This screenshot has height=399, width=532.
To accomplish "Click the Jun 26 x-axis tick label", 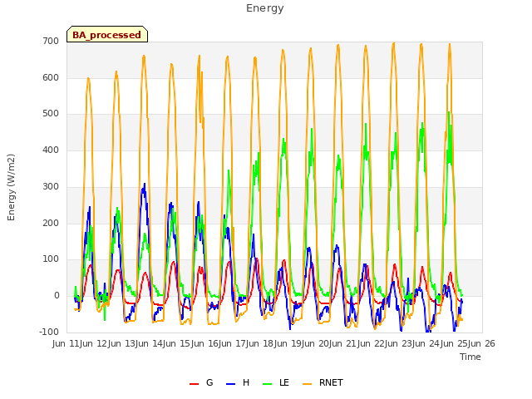I will point(481,343).
